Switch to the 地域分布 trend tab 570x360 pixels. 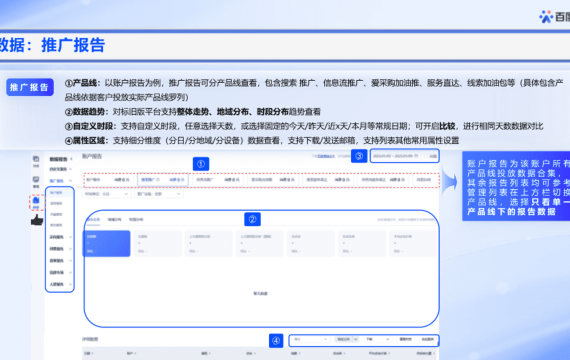pyautogui.click(x=115, y=220)
